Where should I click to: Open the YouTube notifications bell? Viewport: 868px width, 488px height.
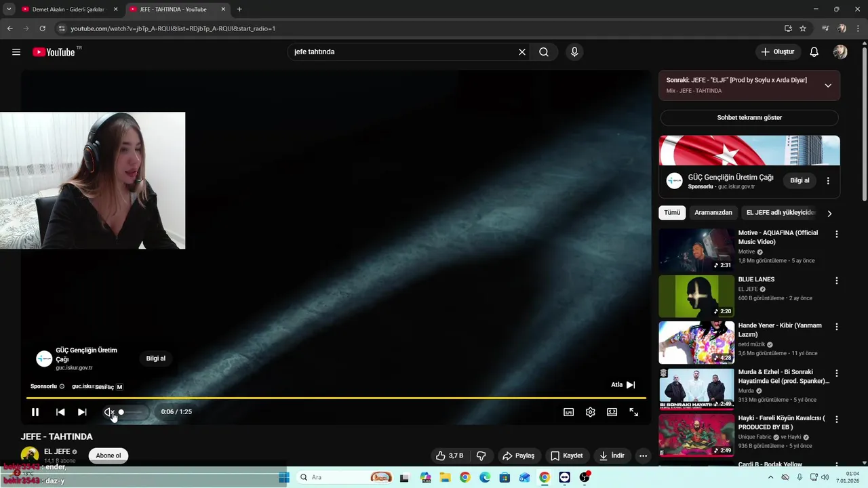tap(814, 52)
